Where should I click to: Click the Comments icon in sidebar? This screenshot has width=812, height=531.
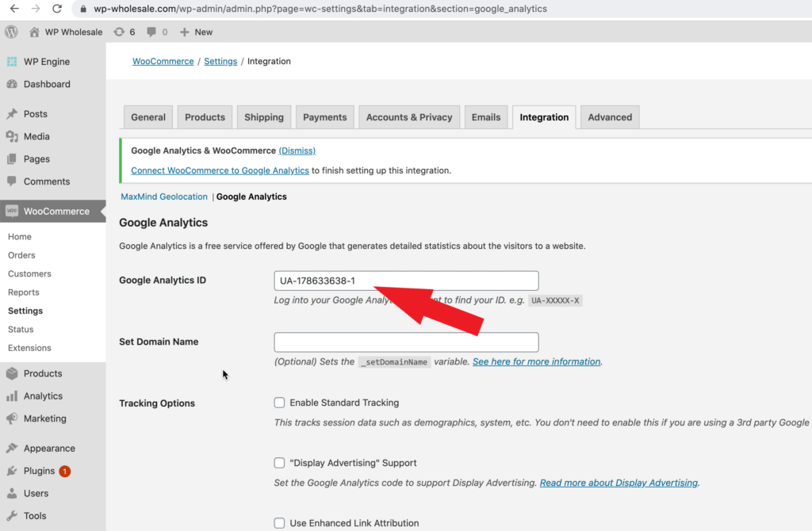(x=12, y=181)
